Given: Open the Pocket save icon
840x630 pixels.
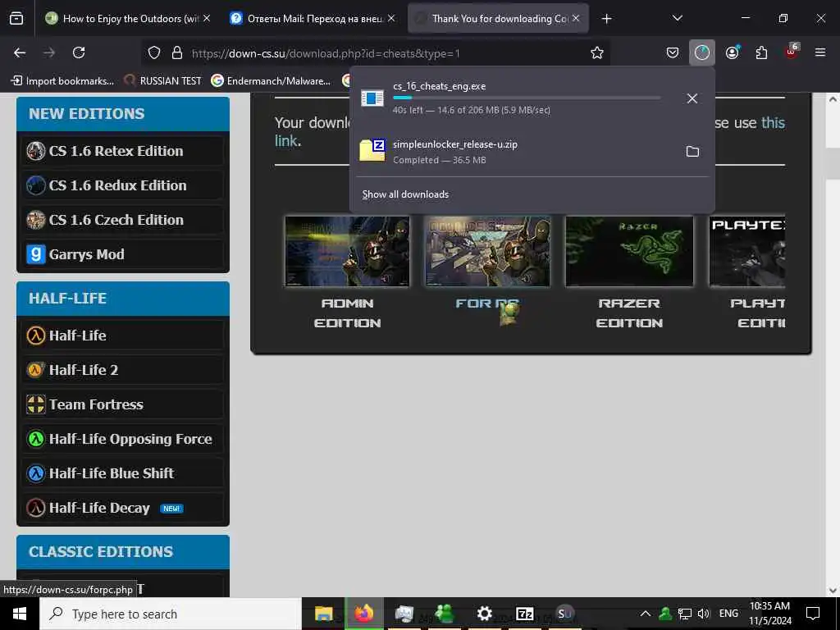Looking at the screenshot, I should 673,52.
